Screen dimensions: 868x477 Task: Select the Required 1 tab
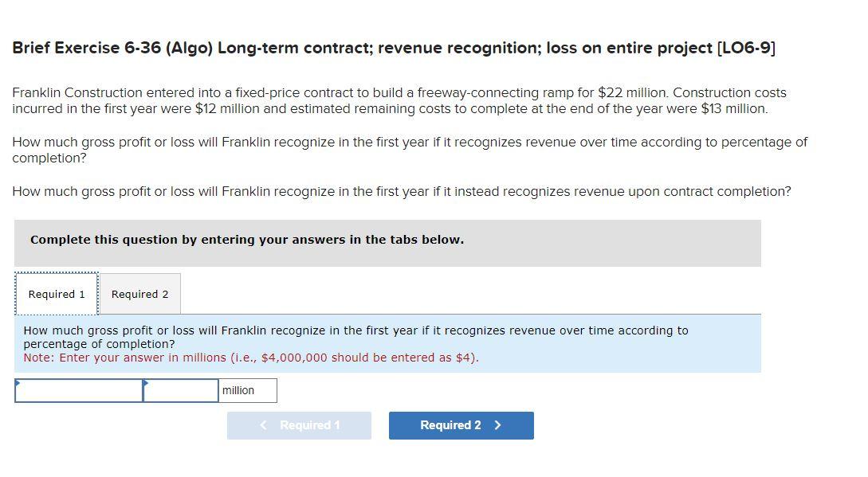56,294
